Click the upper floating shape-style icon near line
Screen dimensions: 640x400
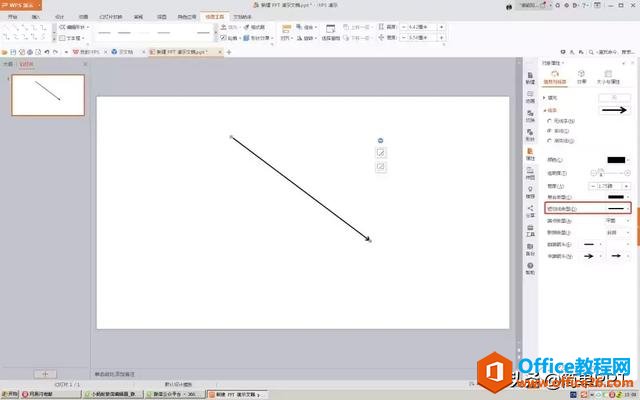380,153
